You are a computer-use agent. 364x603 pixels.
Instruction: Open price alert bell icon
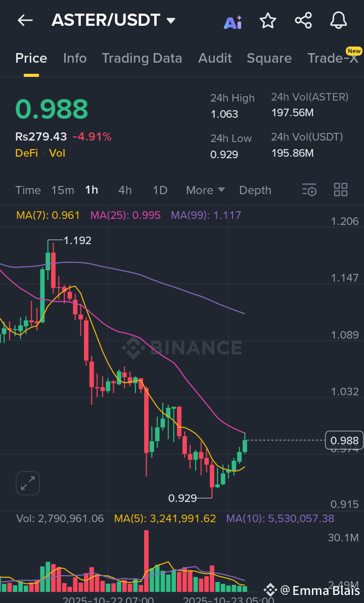click(x=339, y=20)
